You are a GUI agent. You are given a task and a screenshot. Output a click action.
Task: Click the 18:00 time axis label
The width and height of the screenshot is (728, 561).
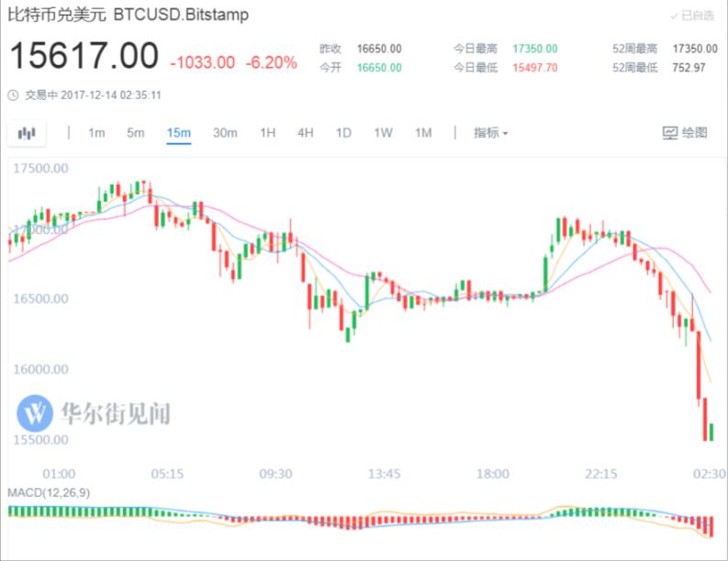(x=493, y=474)
